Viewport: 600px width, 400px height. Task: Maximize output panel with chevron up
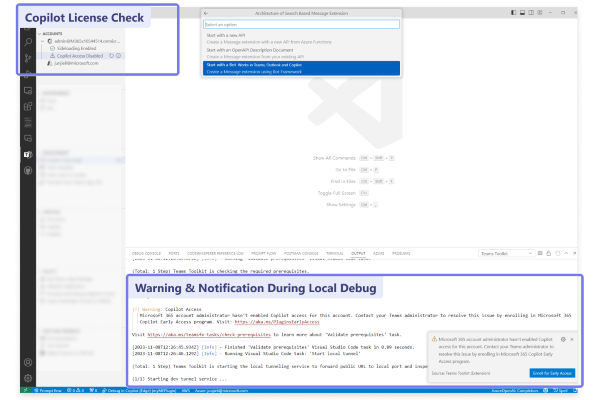566,253
